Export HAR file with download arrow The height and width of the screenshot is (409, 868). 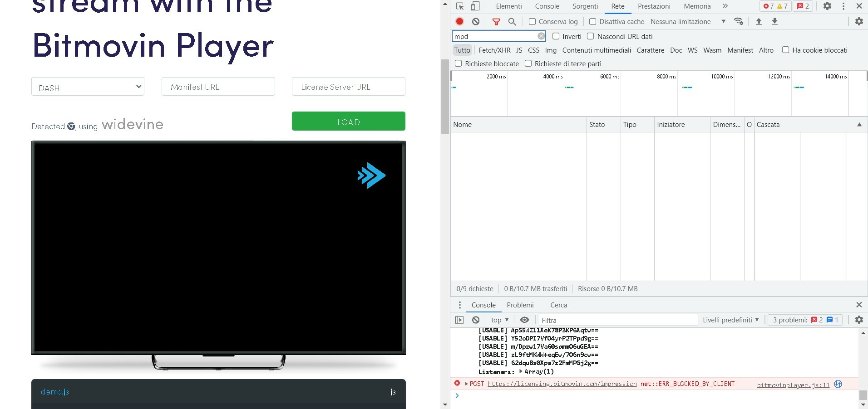(775, 21)
